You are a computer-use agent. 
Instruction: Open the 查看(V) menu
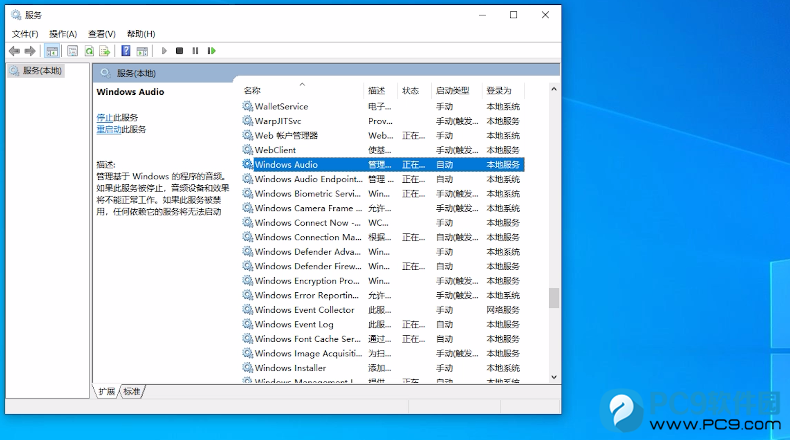pos(102,34)
